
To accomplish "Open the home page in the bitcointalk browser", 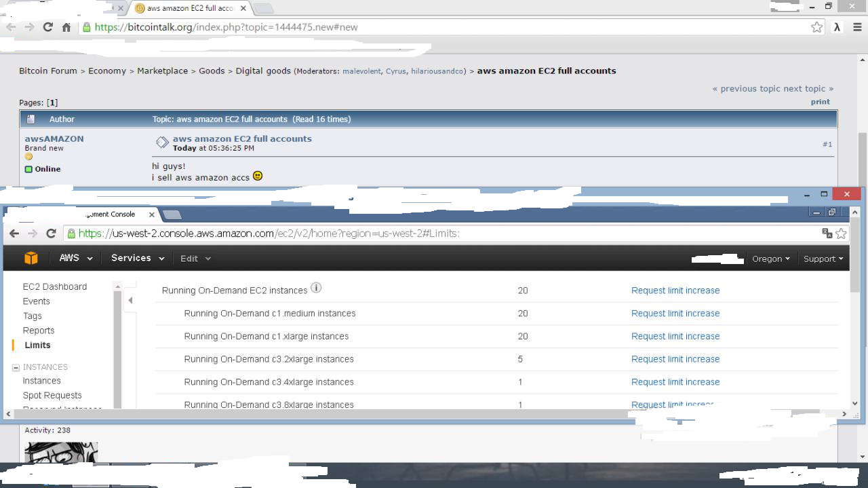I will coord(66,27).
